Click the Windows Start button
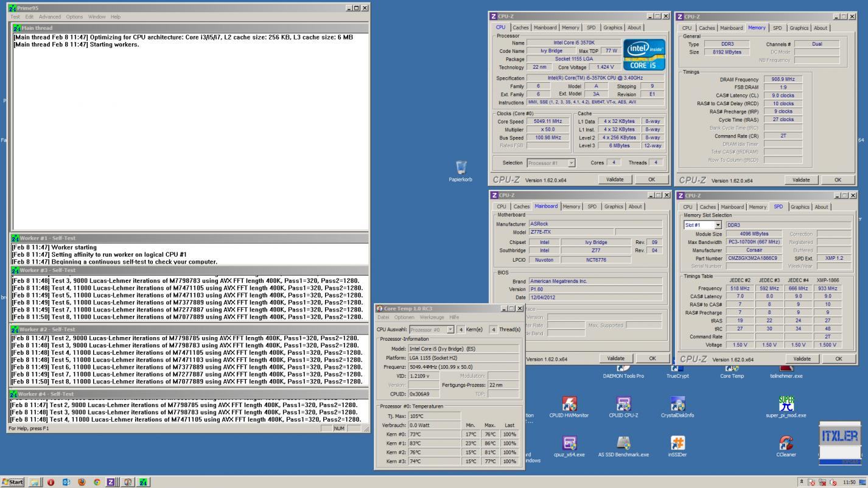 click(13, 482)
